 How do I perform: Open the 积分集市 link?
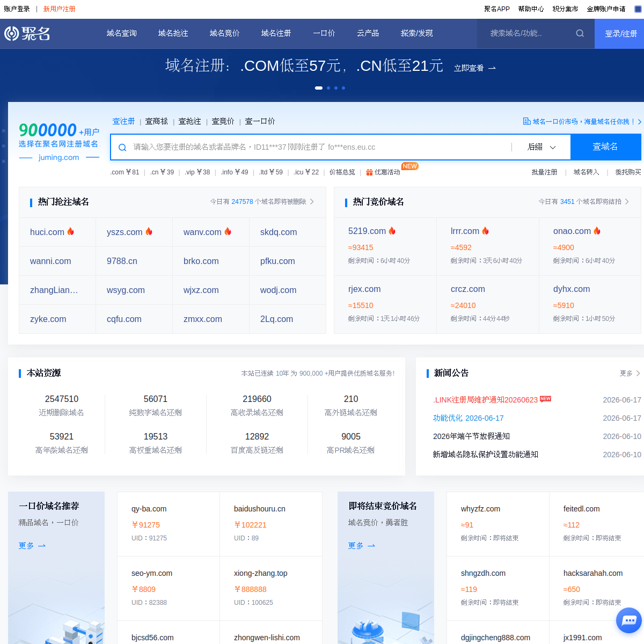(x=566, y=9)
